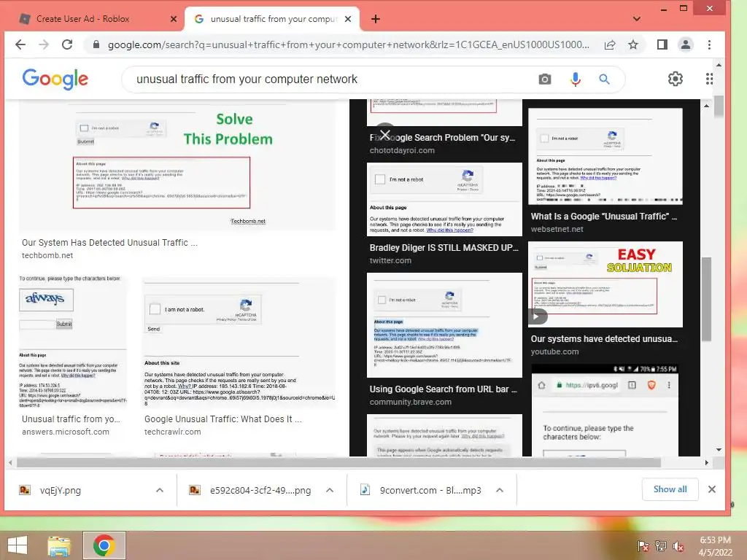This screenshot has width=747, height=560.
Task: Go to Google homepage via logo
Action: pyautogui.click(x=55, y=79)
